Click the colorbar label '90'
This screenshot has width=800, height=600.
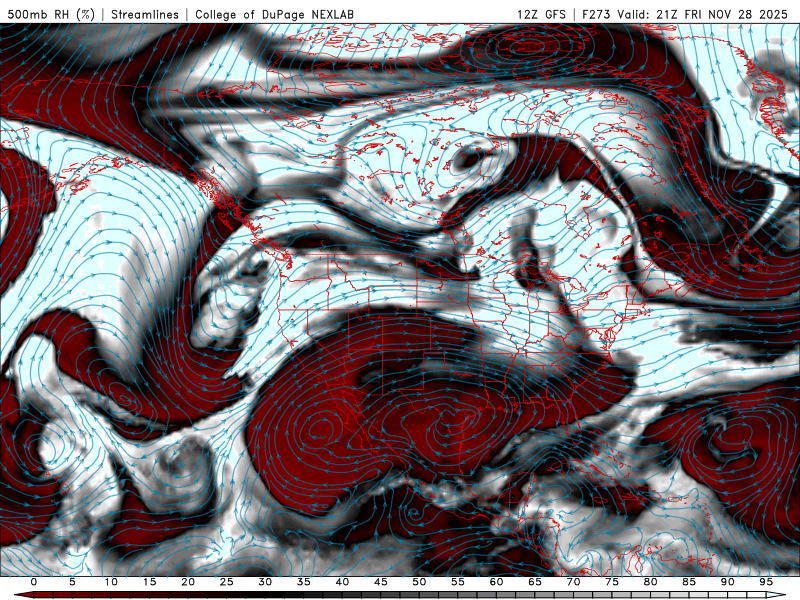coord(727,582)
